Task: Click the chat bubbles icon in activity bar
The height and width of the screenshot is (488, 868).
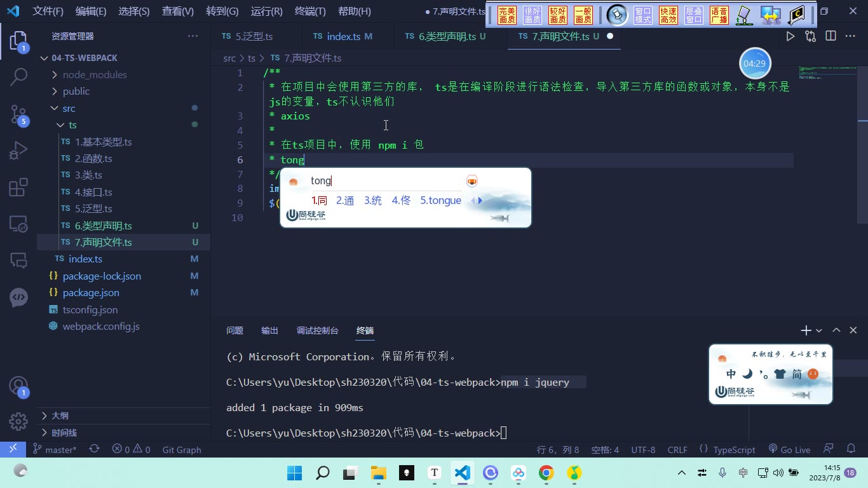Action: tap(18, 260)
